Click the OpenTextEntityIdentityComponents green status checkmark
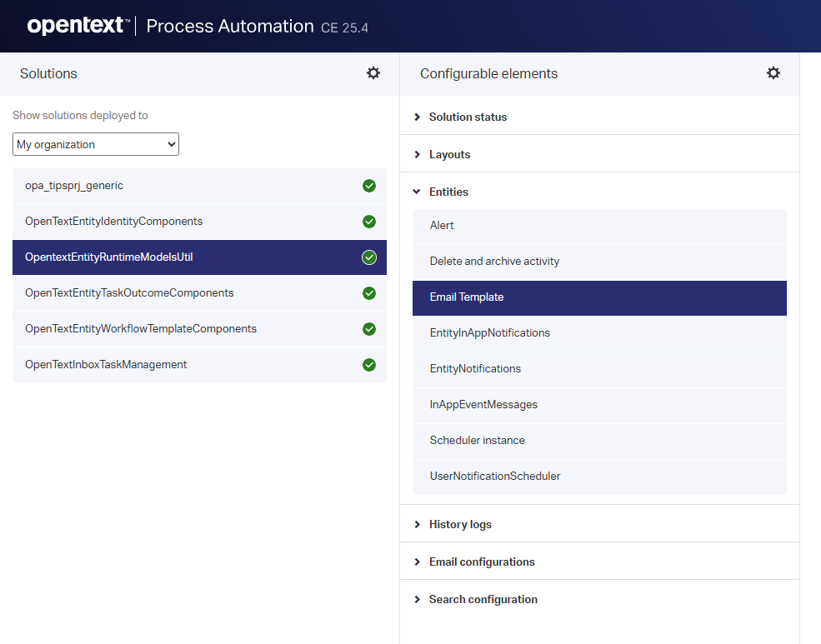Screen dimensions: 821x644 coord(369,222)
